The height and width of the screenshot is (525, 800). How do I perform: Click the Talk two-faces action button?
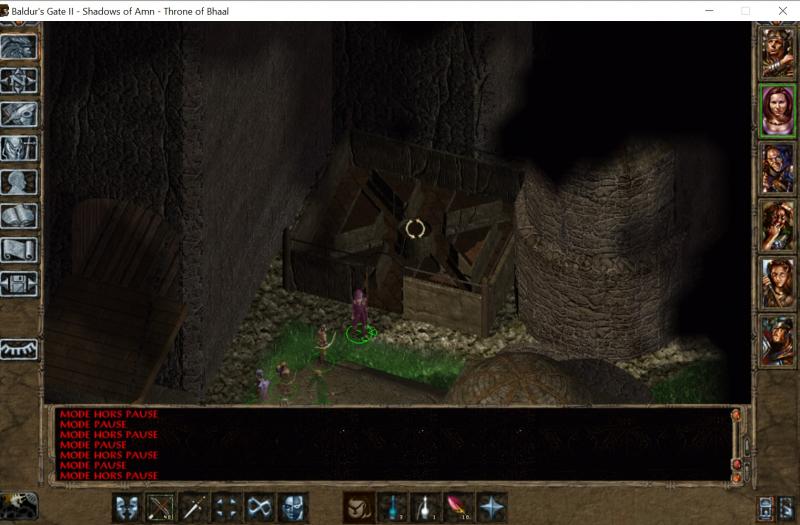pyautogui.click(x=128, y=508)
